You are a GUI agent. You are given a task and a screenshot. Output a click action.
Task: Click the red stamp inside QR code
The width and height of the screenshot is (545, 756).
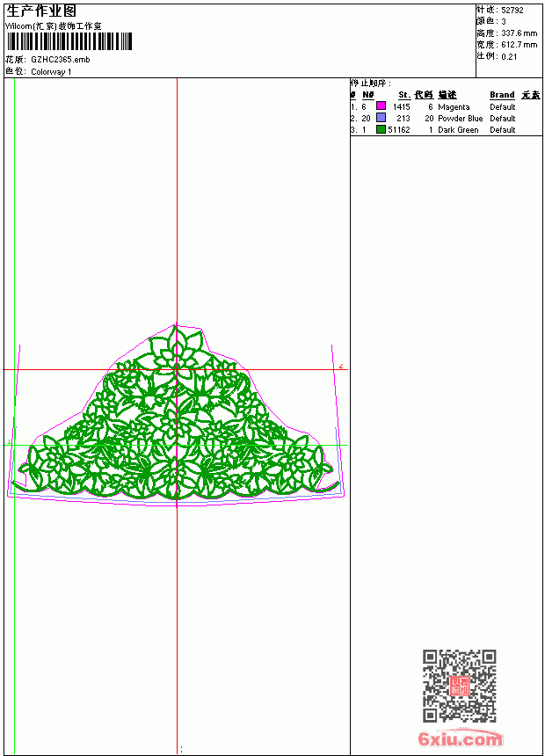(460, 686)
